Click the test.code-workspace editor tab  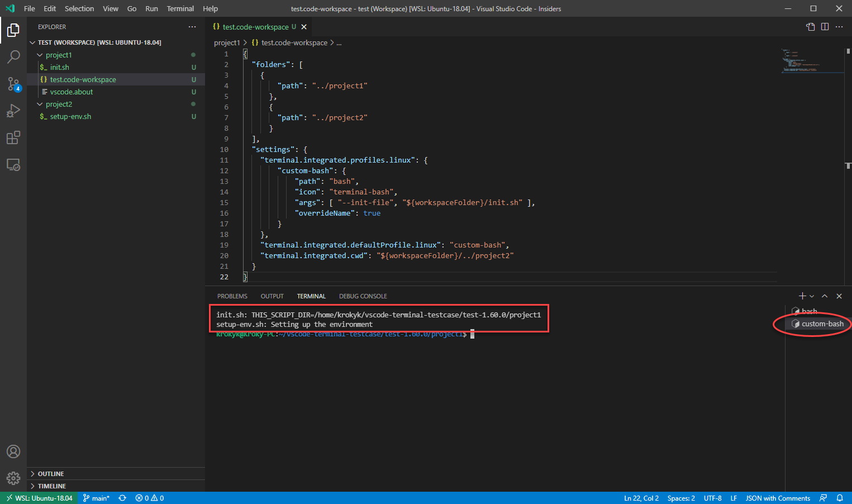(259, 27)
